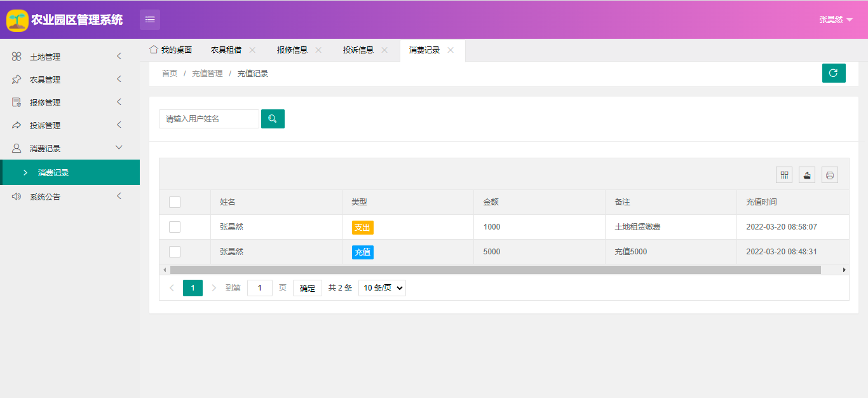Switch to the 投诉信息 tab
The width and height of the screenshot is (868, 398).
coord(358,50)
